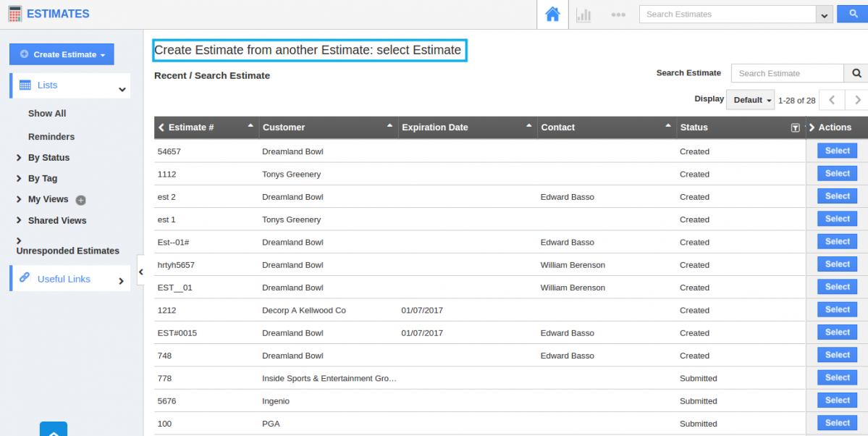
Task: Go to the previous page arrow
Action: pyautogui.click(x=832, y=100)
